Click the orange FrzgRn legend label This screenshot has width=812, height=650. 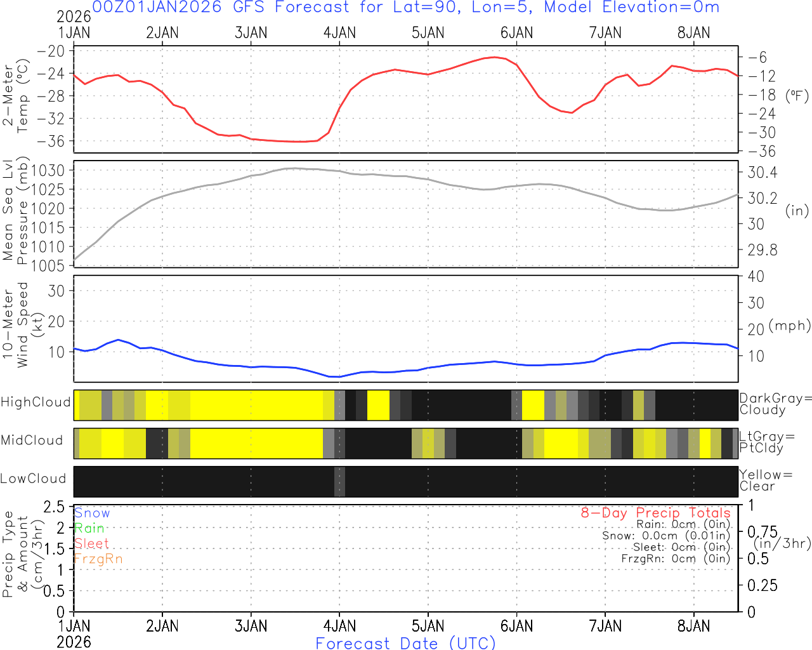pos(98,559)
